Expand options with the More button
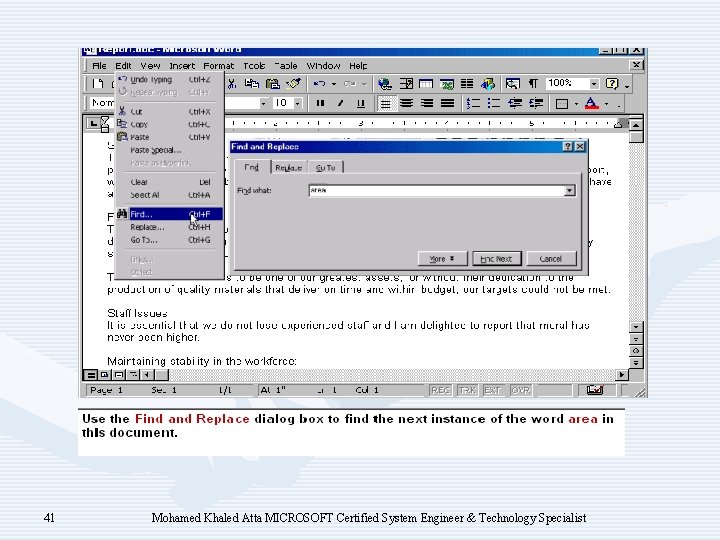The width and height of the screenshot is (720, 540). click(442, 259)
